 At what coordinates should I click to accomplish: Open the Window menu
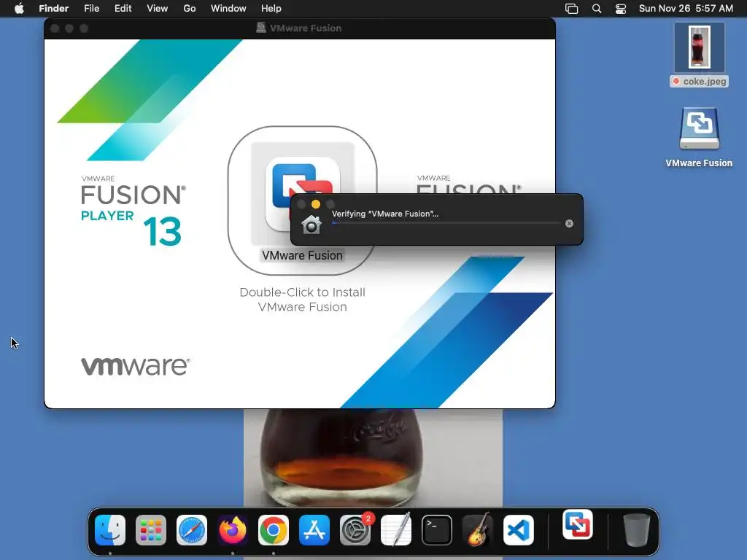[x=228, y=8]
